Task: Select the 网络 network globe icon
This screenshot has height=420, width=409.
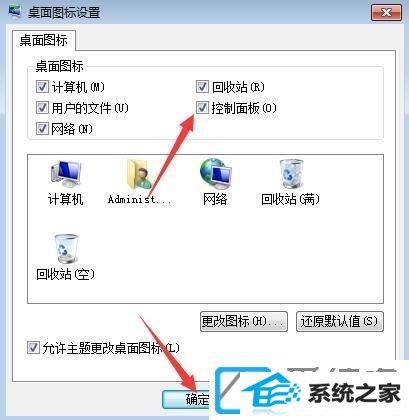Action: point(215,173)
